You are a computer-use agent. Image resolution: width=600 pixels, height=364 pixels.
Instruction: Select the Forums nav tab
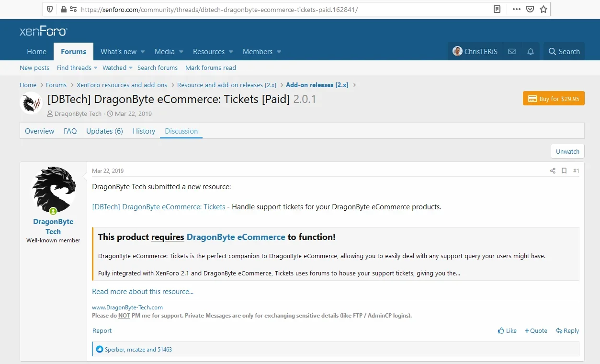click(x=74, y=51)
